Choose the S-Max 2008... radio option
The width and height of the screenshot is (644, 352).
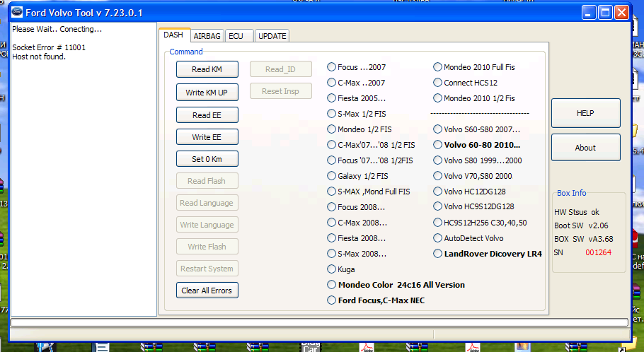[357, 254]
